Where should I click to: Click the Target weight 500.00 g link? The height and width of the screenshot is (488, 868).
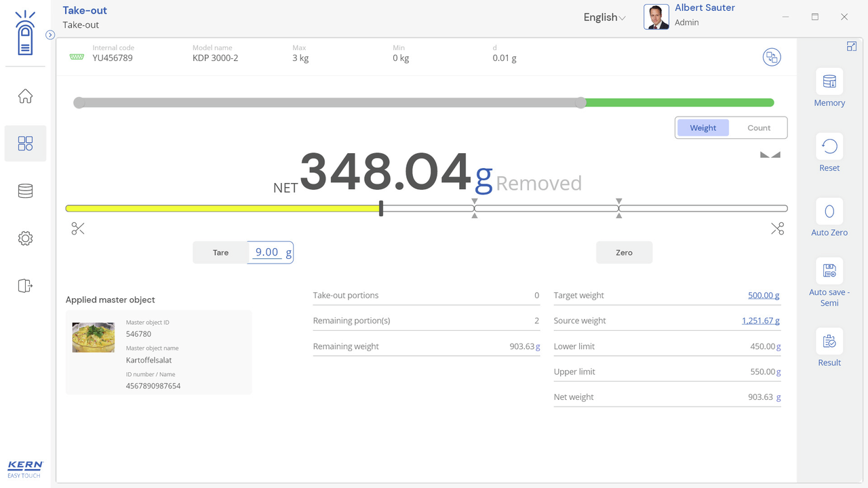(x=763, y=296)
